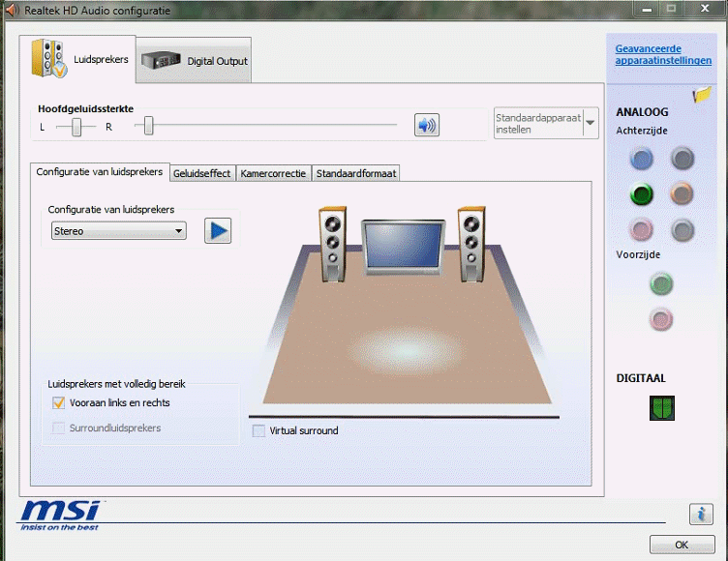Click the DIGITAAL heading text
The height and width of the screenshot is (561, 728).
pyautogui.click(x=641, y=378)
